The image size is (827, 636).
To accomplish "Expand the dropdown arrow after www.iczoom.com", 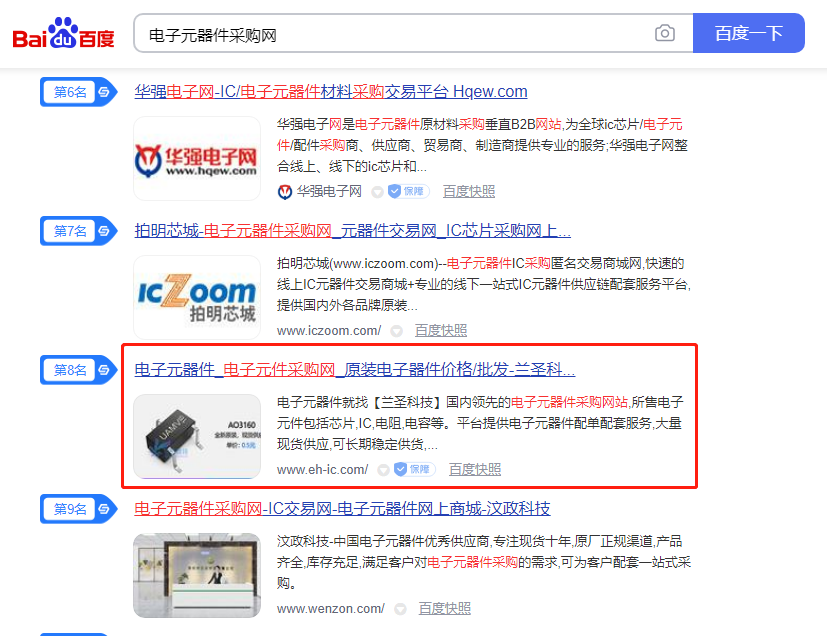I will [397, 331].
